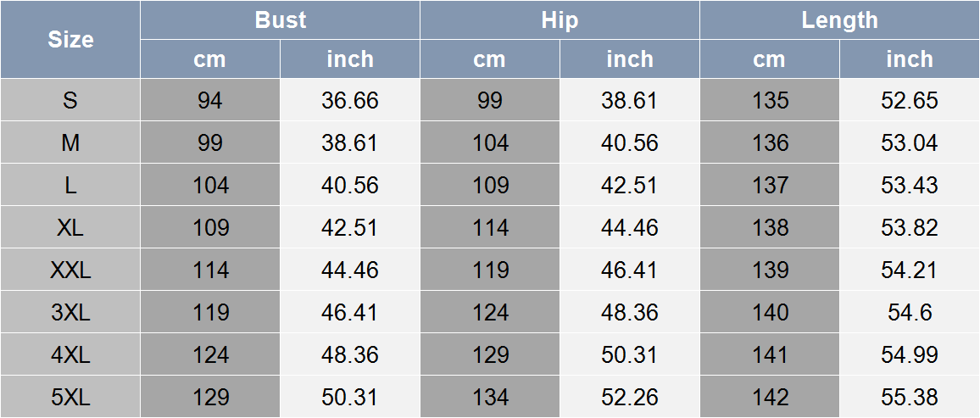Image resolution: width=980 pixels, height=418 pixels.
Task: Click bust inch value 36.66
Action: (349, 100)
